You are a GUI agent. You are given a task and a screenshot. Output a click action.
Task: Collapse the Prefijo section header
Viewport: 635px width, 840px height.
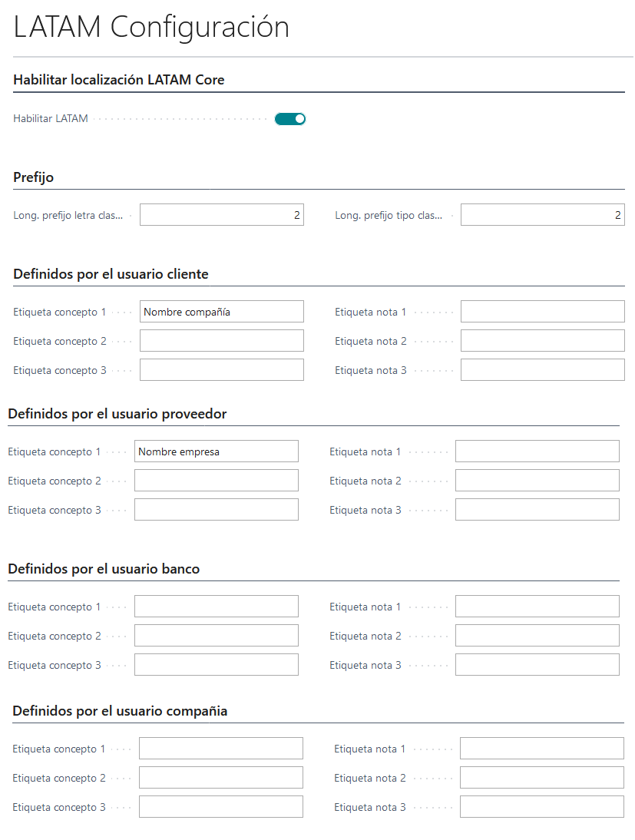(x=34, y=177)
